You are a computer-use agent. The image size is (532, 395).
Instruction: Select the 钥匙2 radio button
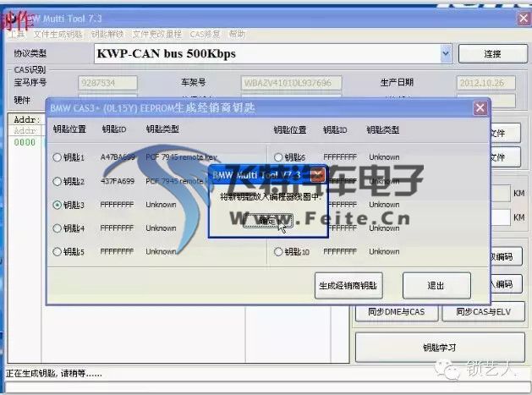pyautogui.click(x=57, y=182)
